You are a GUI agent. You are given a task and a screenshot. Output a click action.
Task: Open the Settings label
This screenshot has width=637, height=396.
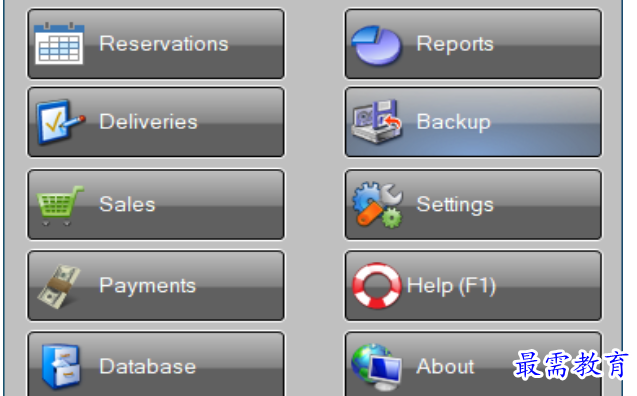tap(455, 204)
